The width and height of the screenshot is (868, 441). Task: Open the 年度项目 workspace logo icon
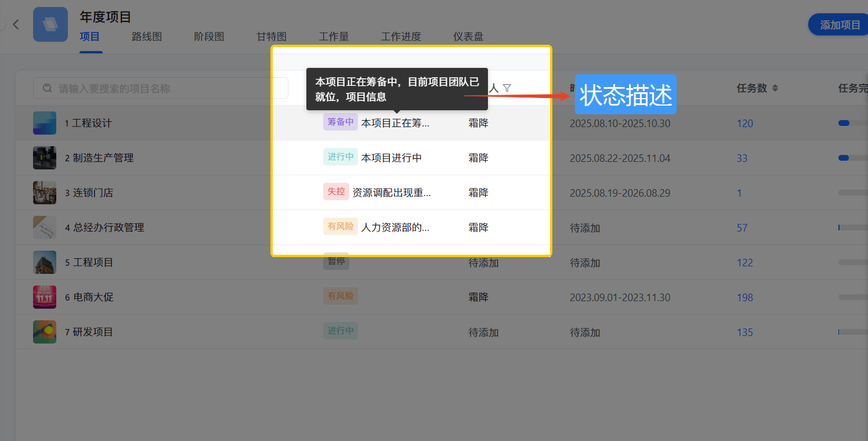coord(50,24)
